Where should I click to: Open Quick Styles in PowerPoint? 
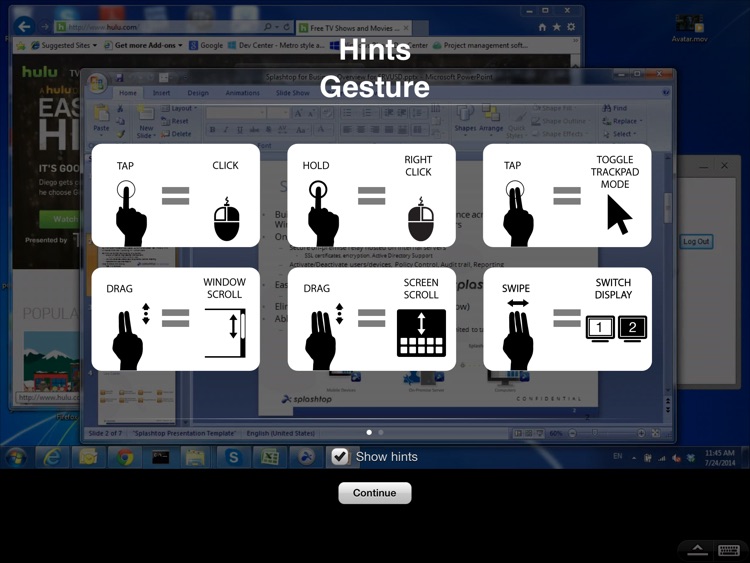(516, 125)
